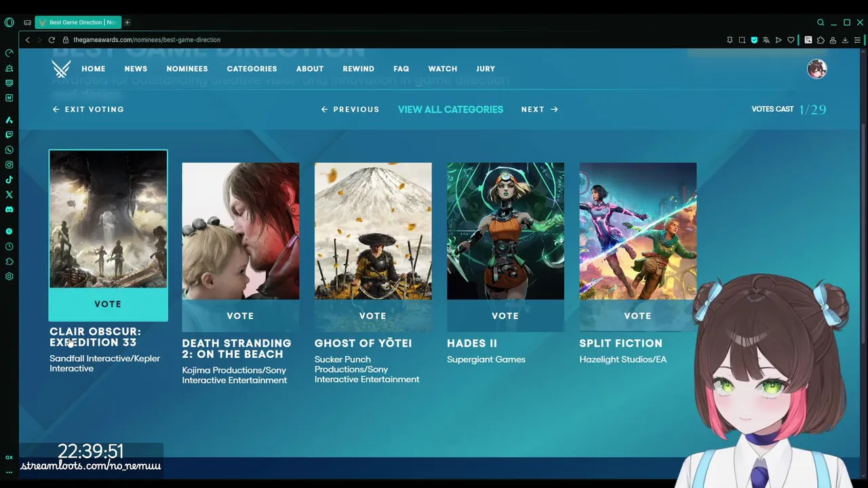This screenshot has height=488, width=868.
Task: Open the easy setup sliders icon
Action: [x=858, y=40]
